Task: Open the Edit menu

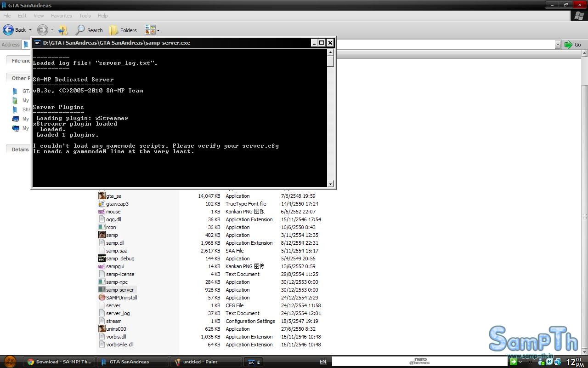Action: click(x=22, y=16)
